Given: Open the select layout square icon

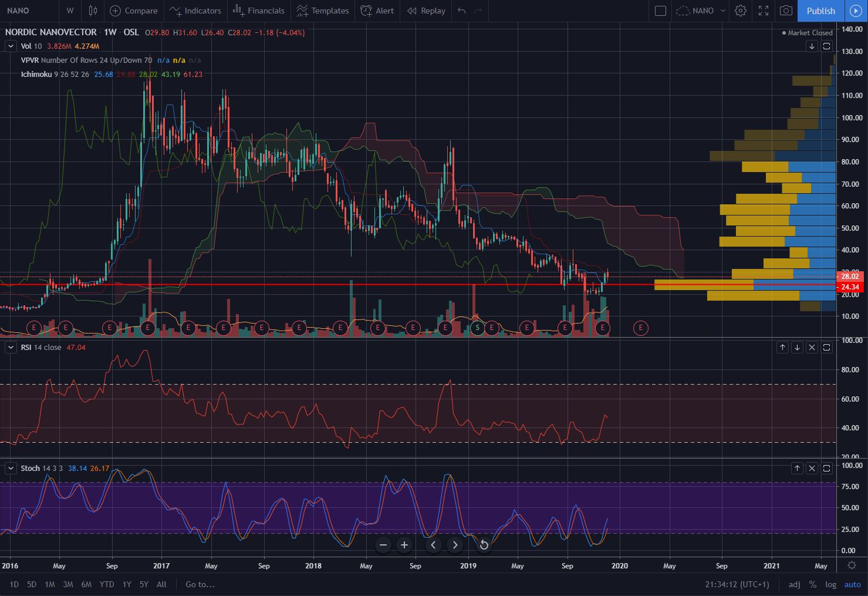Looking at the screenshot, I should pos(660,11).
